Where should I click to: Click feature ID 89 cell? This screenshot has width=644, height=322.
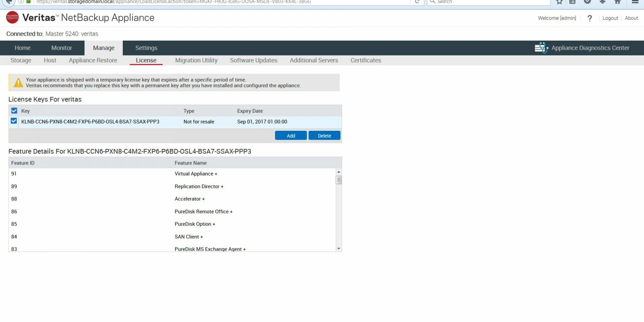(14, 186)
